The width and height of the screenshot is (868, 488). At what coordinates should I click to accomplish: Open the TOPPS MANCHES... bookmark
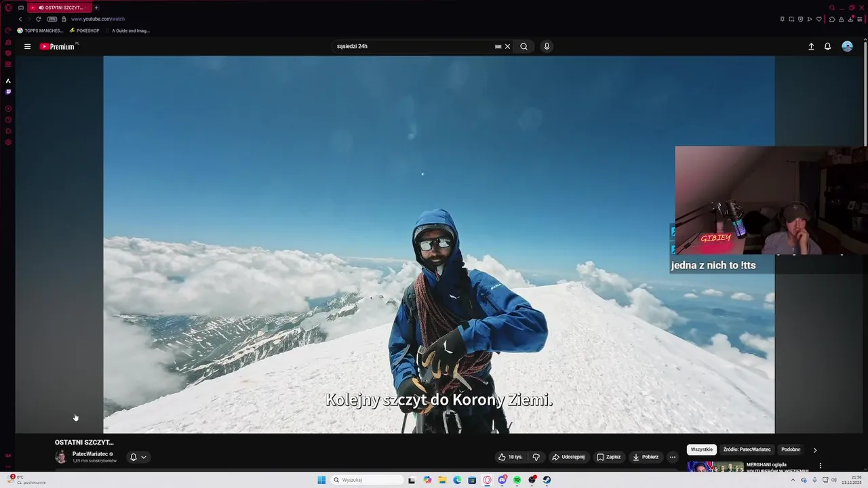point(41,30)
